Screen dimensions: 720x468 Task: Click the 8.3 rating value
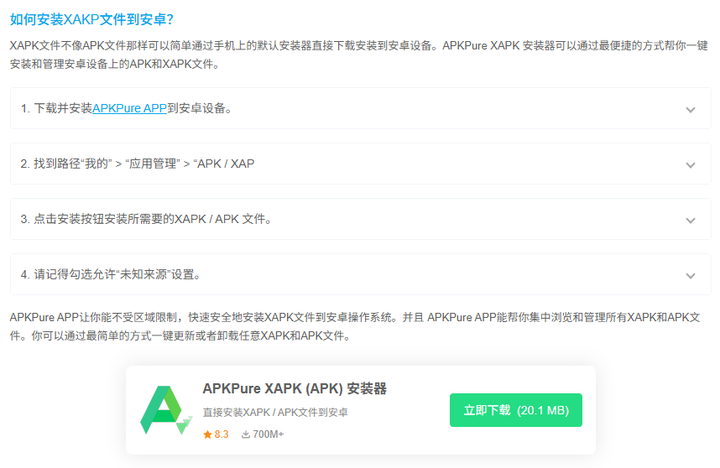[x=221, y=434]
